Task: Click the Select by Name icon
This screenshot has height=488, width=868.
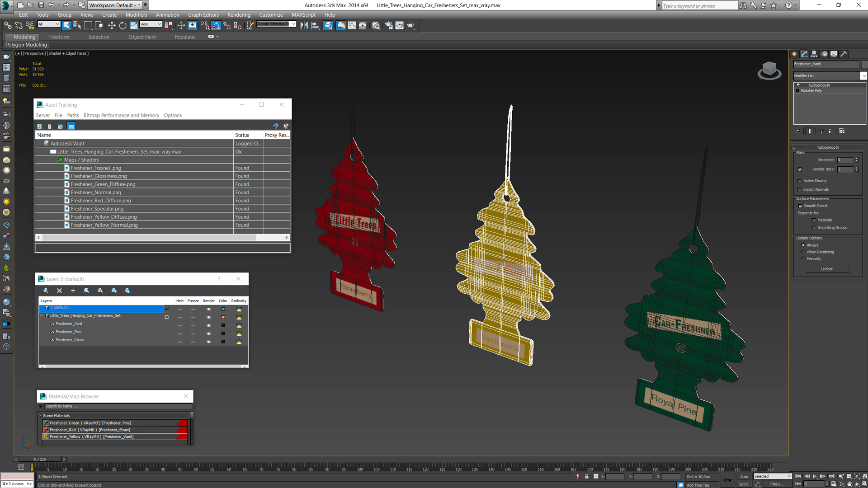Action: click(77, 25)
